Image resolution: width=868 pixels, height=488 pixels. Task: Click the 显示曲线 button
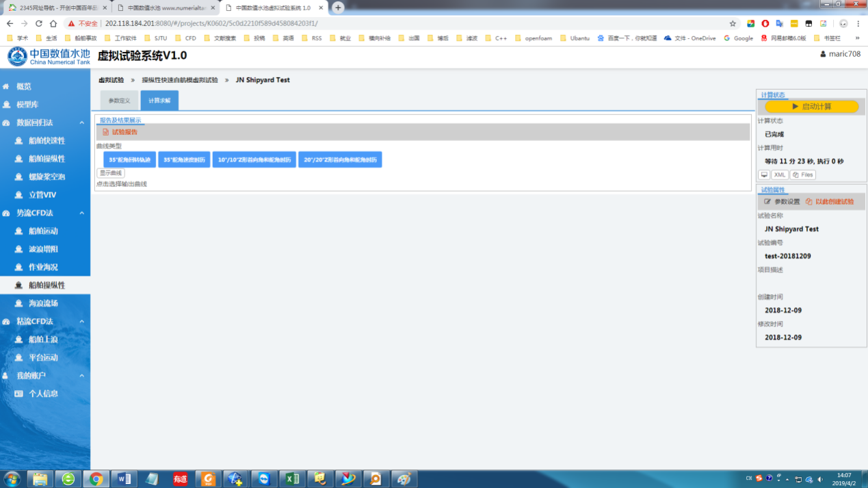pyautogui.click(x=111, y=173)
